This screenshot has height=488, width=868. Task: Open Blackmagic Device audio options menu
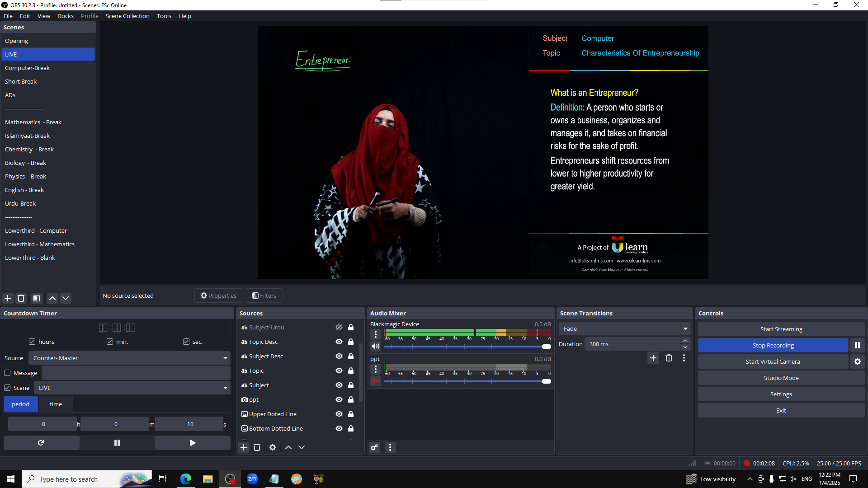[376, 334]
